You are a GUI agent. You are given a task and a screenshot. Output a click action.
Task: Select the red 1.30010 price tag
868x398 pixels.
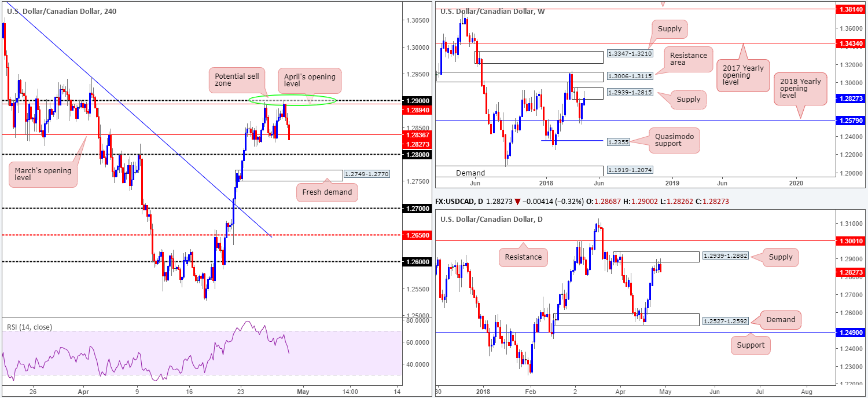[x=851, y=240]
